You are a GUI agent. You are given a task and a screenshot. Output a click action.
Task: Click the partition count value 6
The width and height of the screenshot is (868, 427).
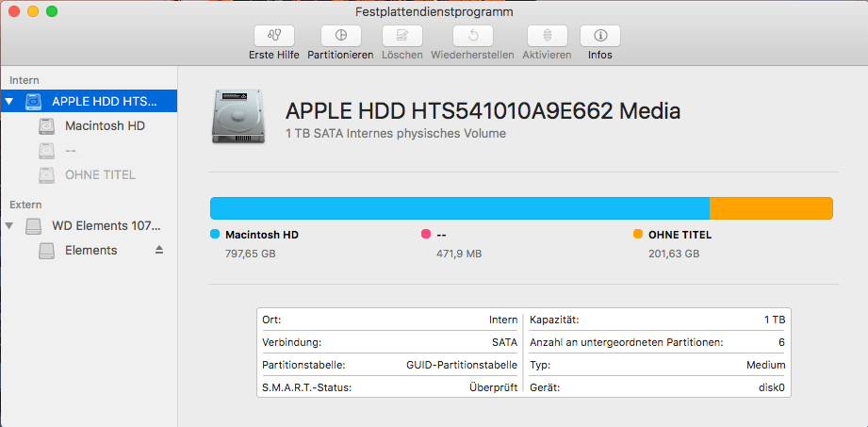[x=781, y=342]
